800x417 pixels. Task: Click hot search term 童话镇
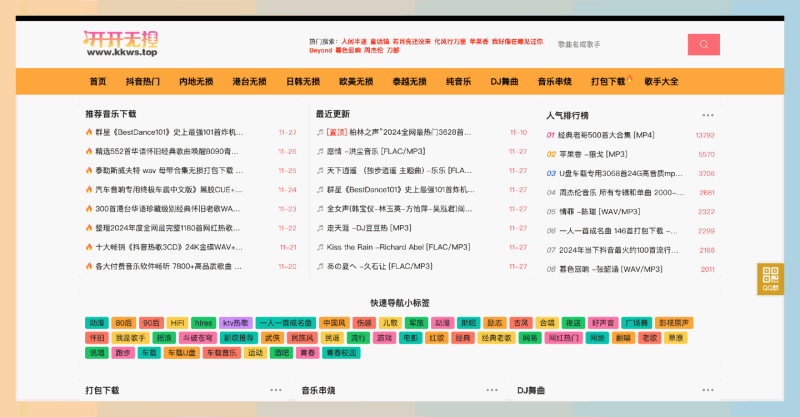380,42
